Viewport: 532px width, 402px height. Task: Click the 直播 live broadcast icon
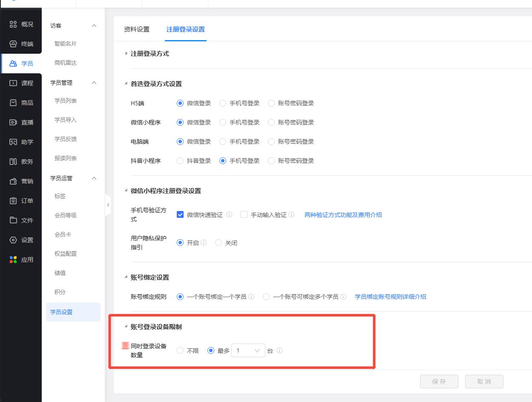[x=13, y=122]
